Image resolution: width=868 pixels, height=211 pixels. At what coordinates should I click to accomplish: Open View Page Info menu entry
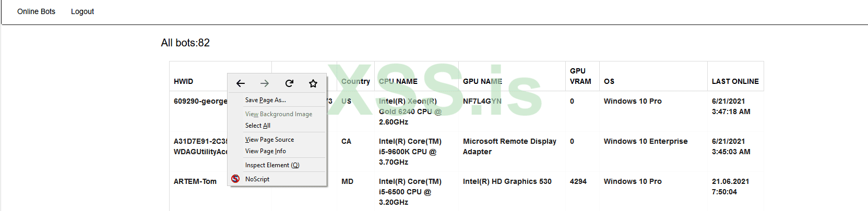pos(265,151)
